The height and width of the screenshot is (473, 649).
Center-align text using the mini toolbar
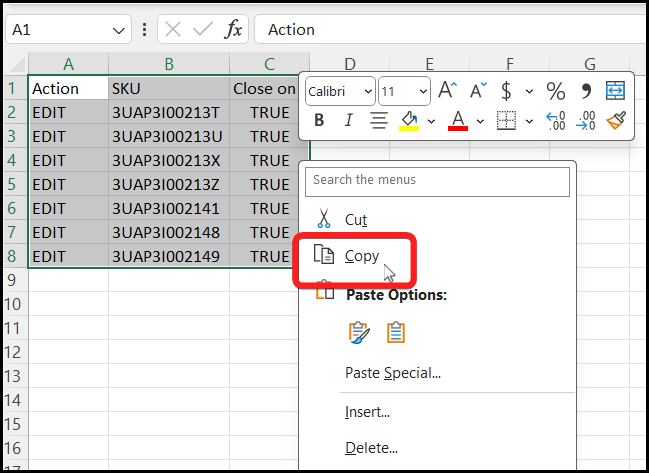(x=379, y=121)
